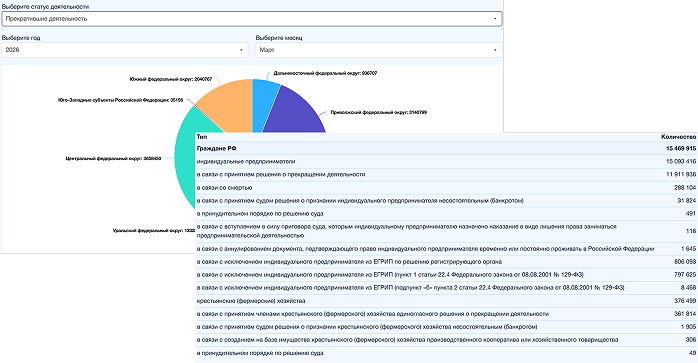Select the 'крестьянские (фермерские) хозяйства' row
The image size is (698, 363).
(446, 301)
